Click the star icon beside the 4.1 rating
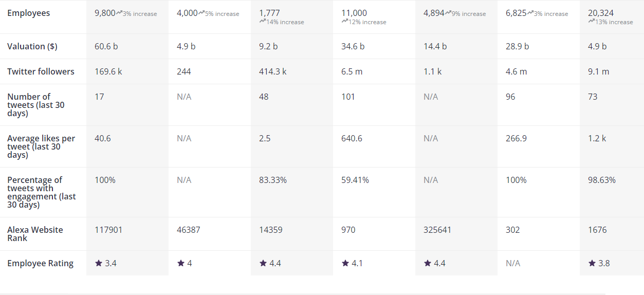The width and height of the screenshot is (644, 295). point(345,263)
